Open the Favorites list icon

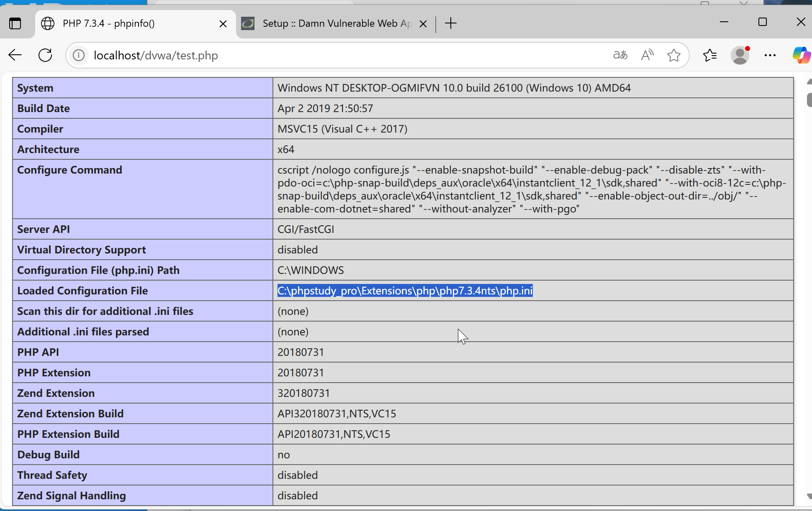[x=710, y=55]
